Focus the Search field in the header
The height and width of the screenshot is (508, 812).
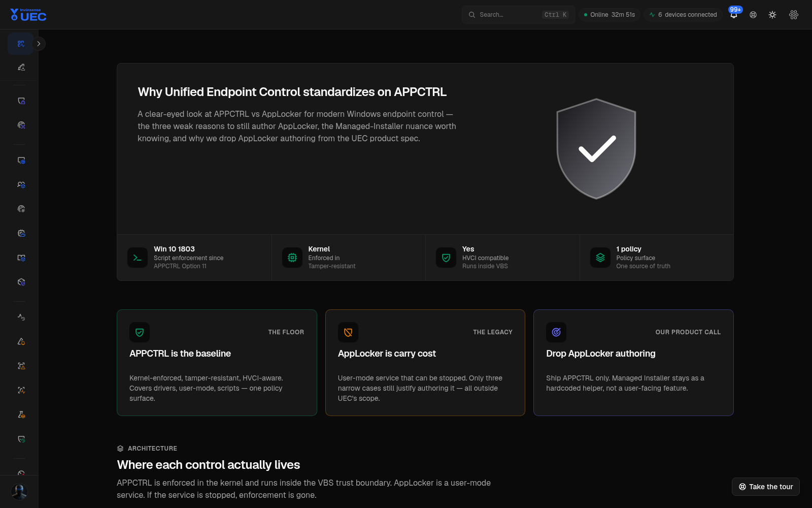518,15
